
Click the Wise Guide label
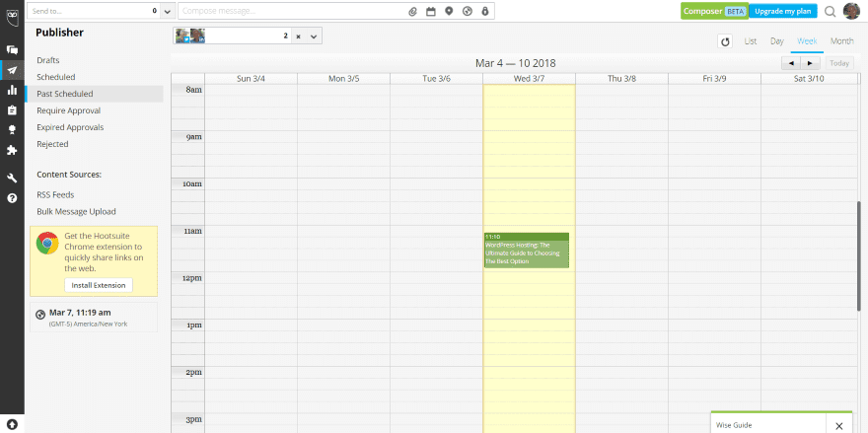(x=734, y=425)
